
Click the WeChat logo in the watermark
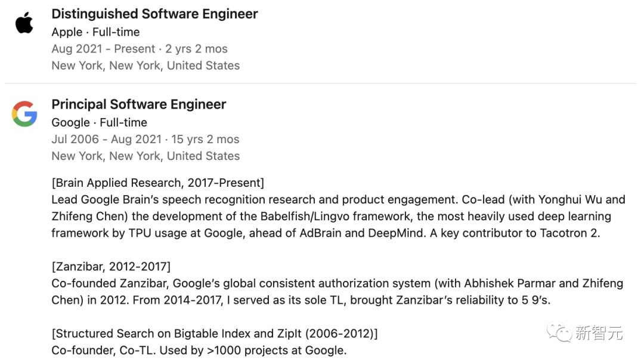[559, 332]
